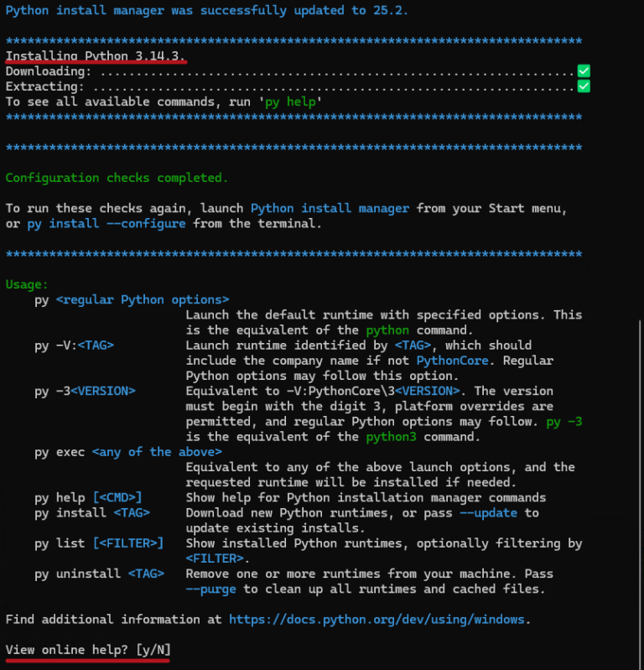Click the green checkmark beside Extracting
This screenshot has width=644, height=670.
584,86
